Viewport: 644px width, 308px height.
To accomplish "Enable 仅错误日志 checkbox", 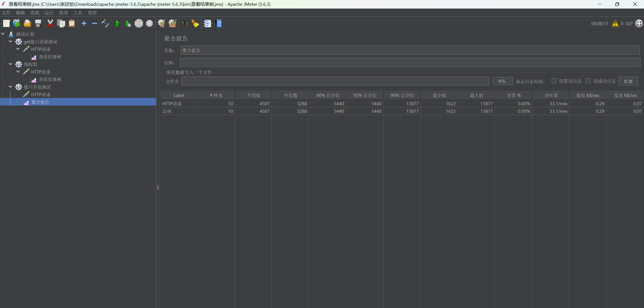I will 554,81.
